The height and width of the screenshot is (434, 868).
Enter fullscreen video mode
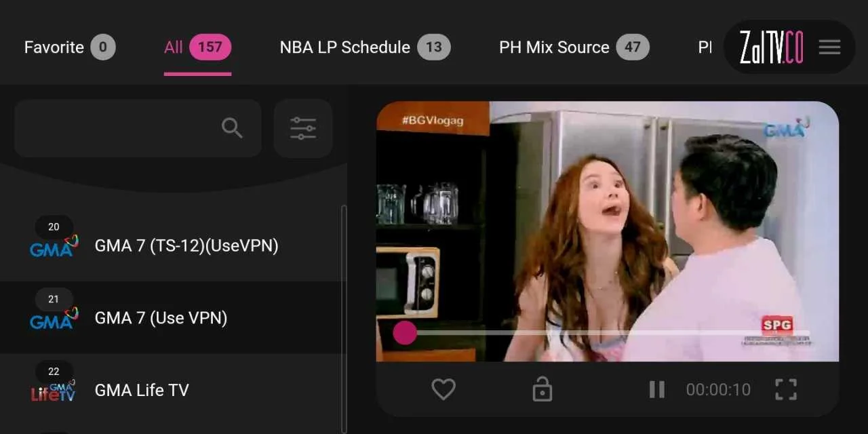(x=786, y=389)
